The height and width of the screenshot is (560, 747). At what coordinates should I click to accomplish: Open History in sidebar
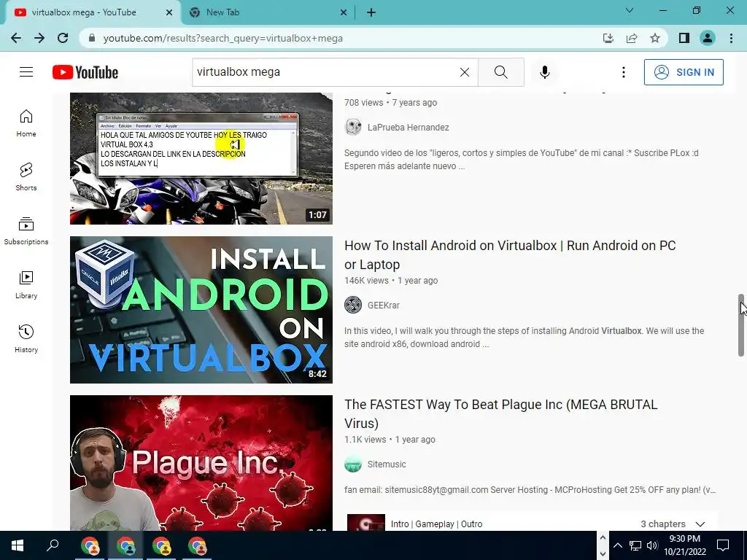click(26, 338)
